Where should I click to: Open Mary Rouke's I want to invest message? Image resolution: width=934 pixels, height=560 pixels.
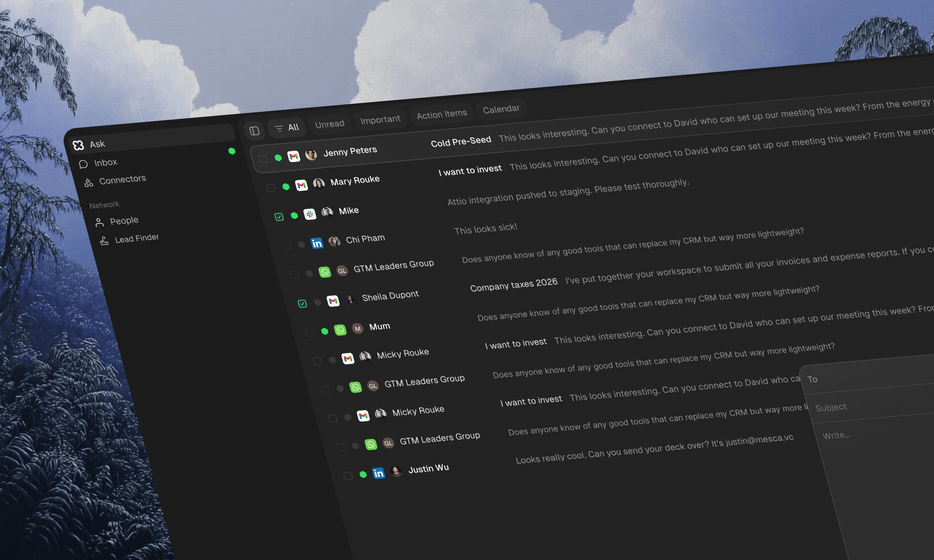pos(470,170)
